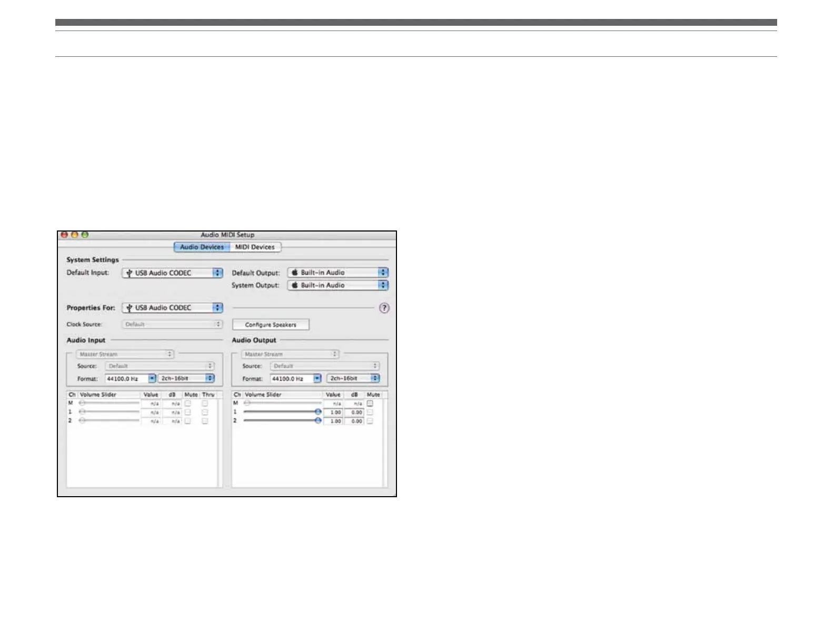This screenshot has height=644, width=834.
Task: Open the Properties For device dropdown
Action: click(173, 308)
